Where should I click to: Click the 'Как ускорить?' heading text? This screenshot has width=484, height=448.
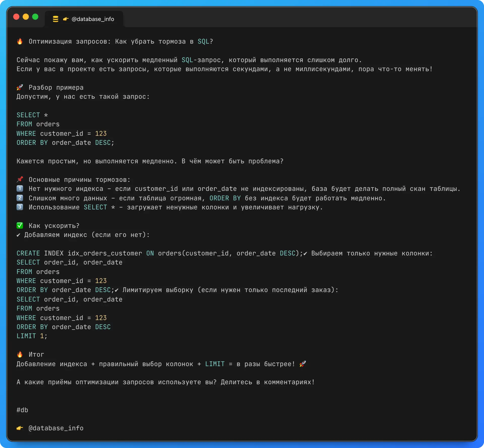coord(54,226)
